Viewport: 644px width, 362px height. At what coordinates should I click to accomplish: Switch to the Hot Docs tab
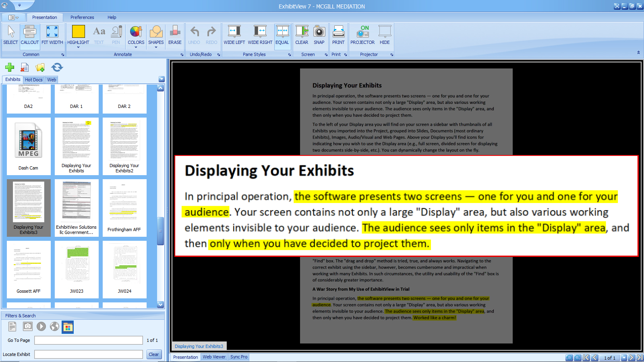point(34,80)
